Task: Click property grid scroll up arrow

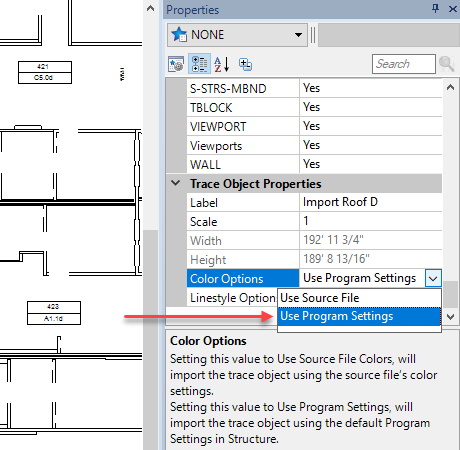Action: 450,87
